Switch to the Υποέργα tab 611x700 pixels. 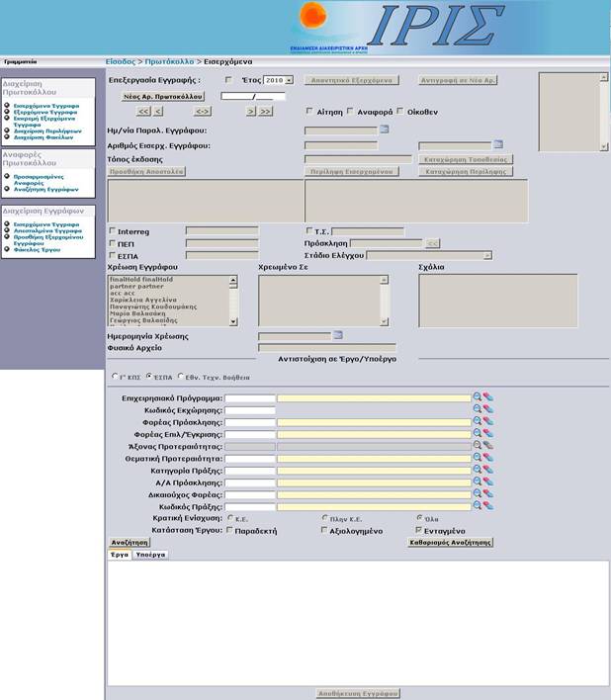(150, 556)
